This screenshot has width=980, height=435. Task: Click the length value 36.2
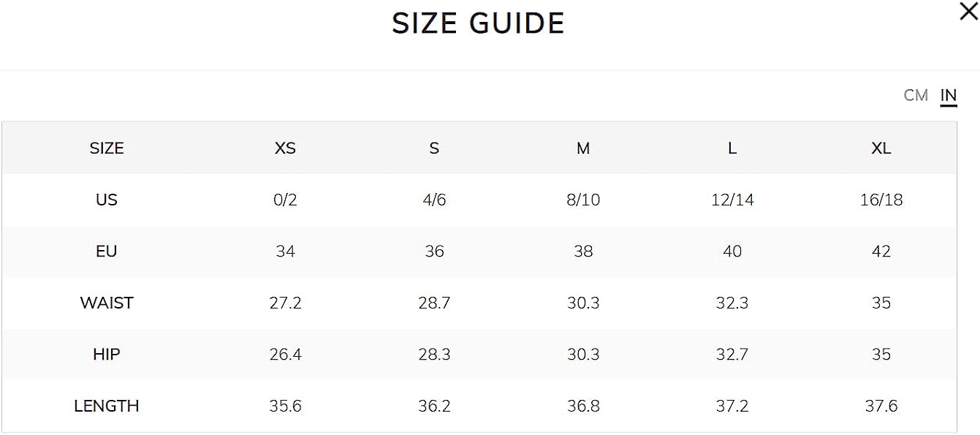(x=434, y=406)
